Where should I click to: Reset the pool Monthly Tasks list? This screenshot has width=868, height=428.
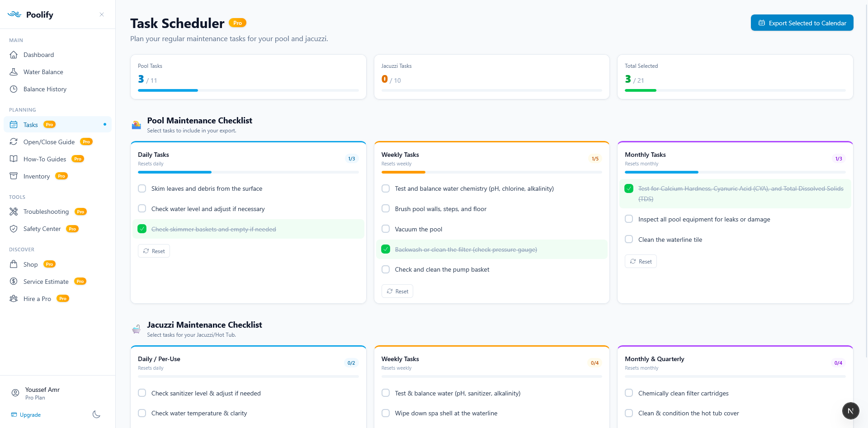(x=641, y=261)
